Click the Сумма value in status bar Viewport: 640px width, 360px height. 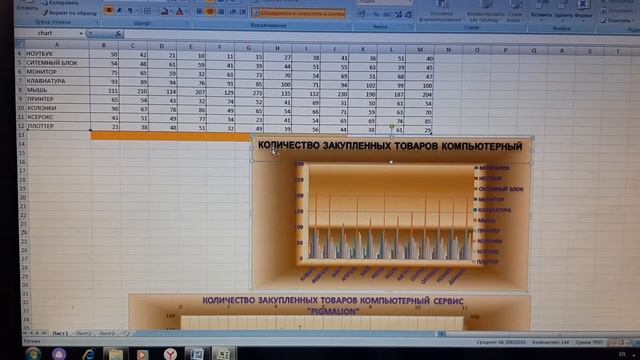click(589, 342)
